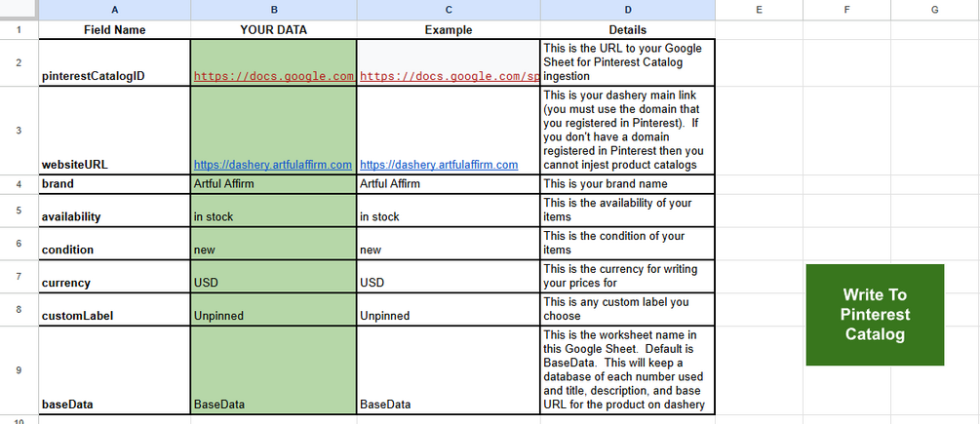Select row 2 header
Screen dimensions: 980x424
point(19,62)
